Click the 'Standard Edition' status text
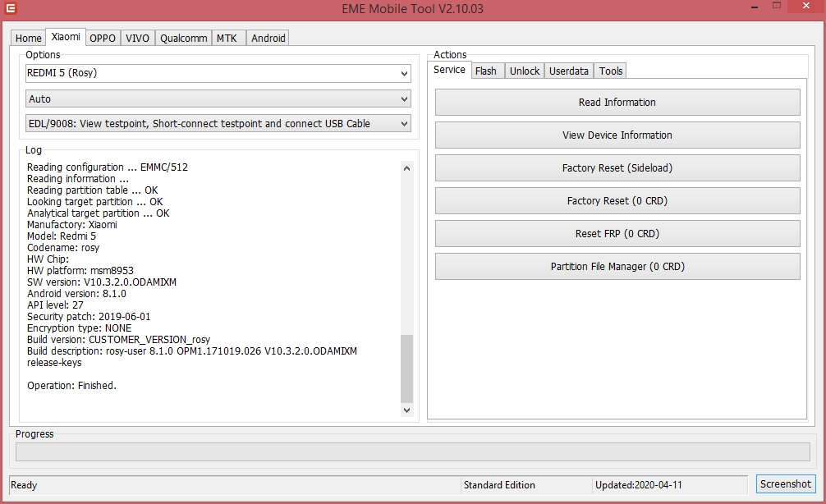Image resolution: width=826 pixels, height=504 pixels. pyautogui.click(x=499, y=485)
